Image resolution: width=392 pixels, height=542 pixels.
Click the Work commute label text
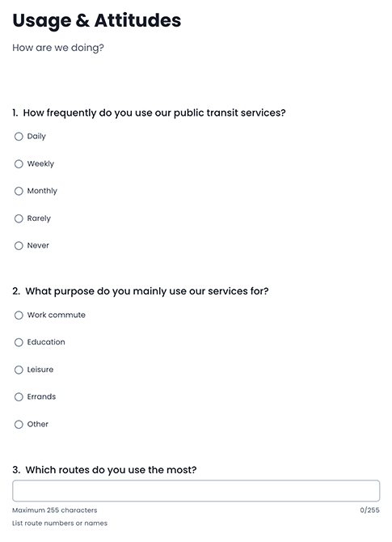[57, 315]
